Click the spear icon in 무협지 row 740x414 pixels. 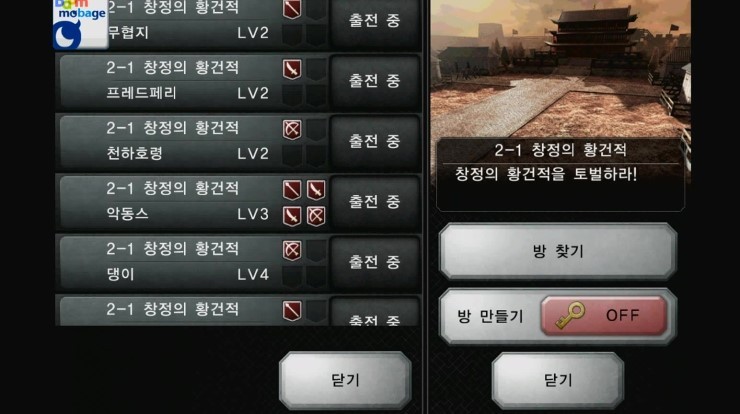[292, 9]
